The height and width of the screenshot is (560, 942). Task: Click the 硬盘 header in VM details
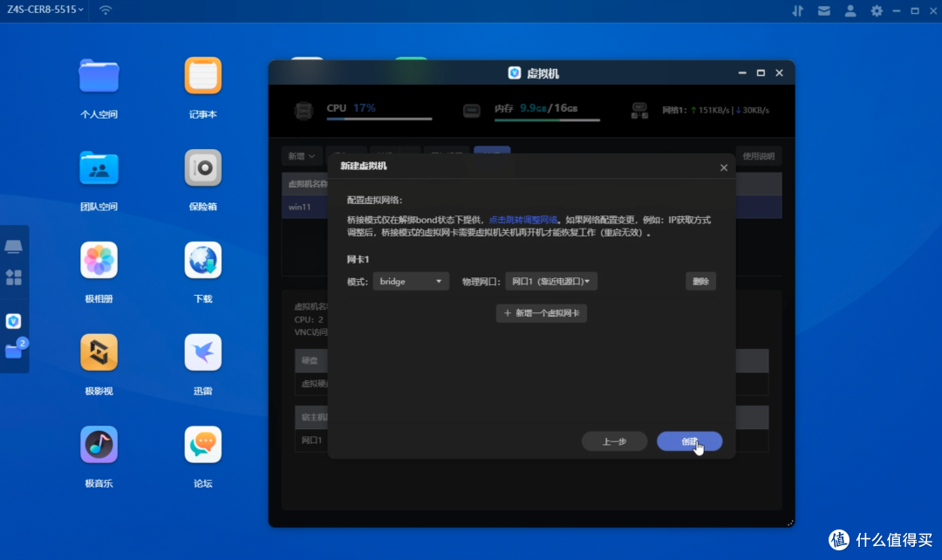point(310,360)
